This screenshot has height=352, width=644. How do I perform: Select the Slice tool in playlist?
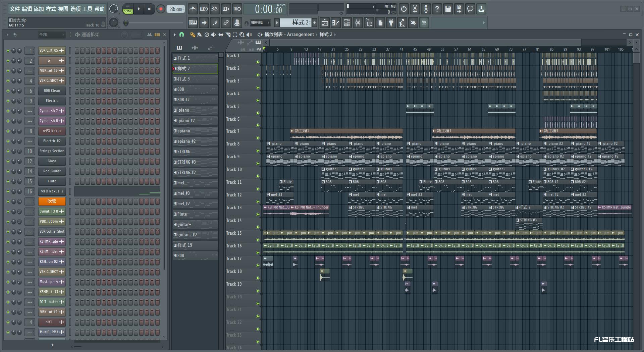[228, 35]
